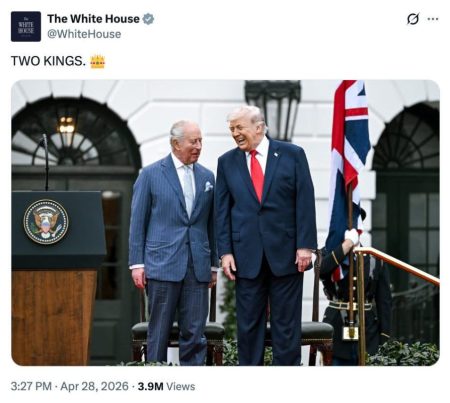Click the crown emoji in the post
The height and width of the screenshot is (403, 450).
pos(98,61)
